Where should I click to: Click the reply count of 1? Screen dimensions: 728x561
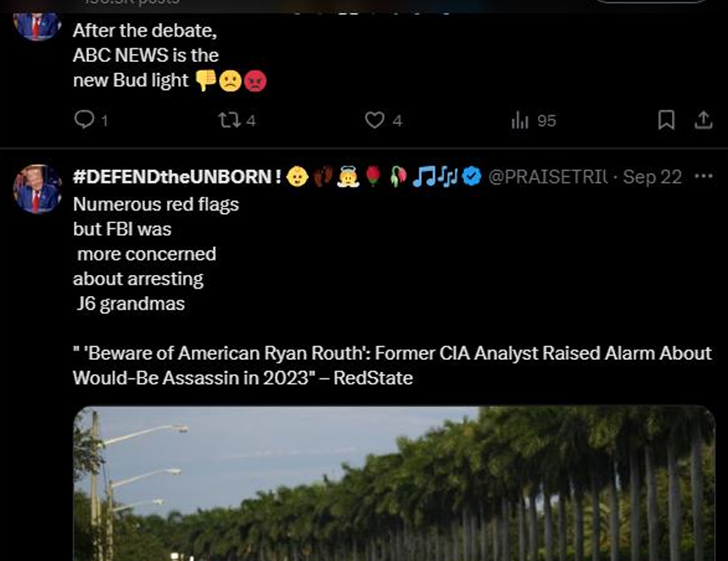104,121
